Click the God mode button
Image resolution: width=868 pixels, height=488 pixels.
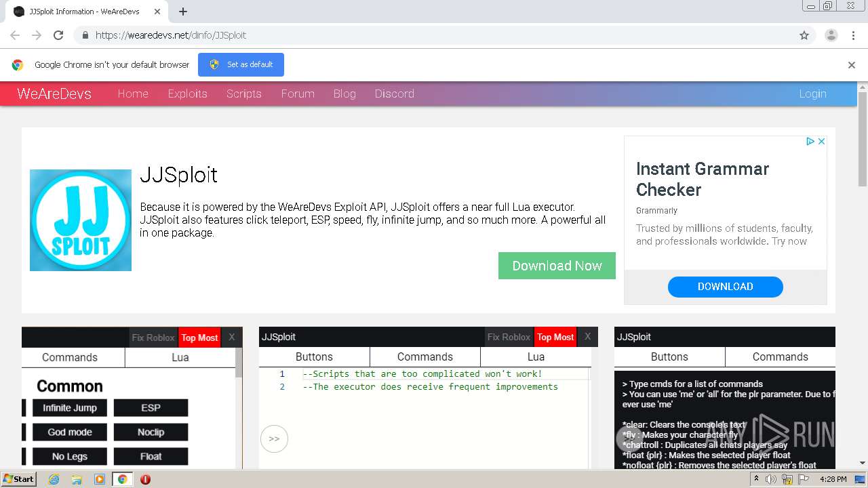70,432
